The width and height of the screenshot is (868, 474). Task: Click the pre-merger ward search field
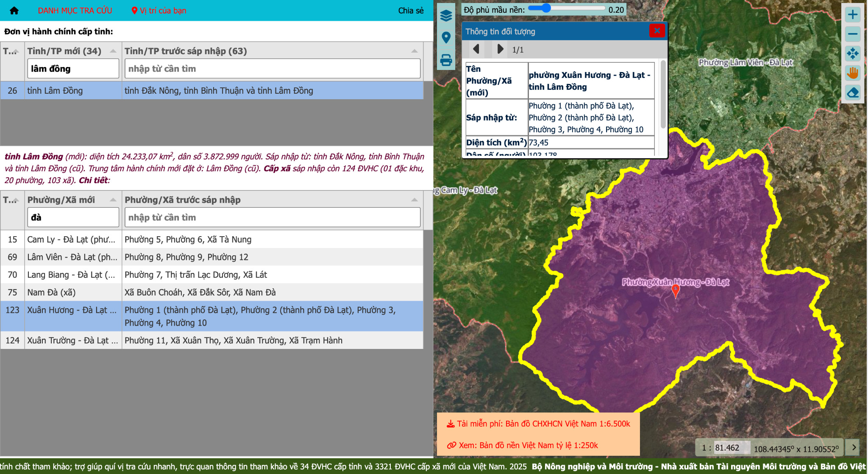[x=272, y=217]
